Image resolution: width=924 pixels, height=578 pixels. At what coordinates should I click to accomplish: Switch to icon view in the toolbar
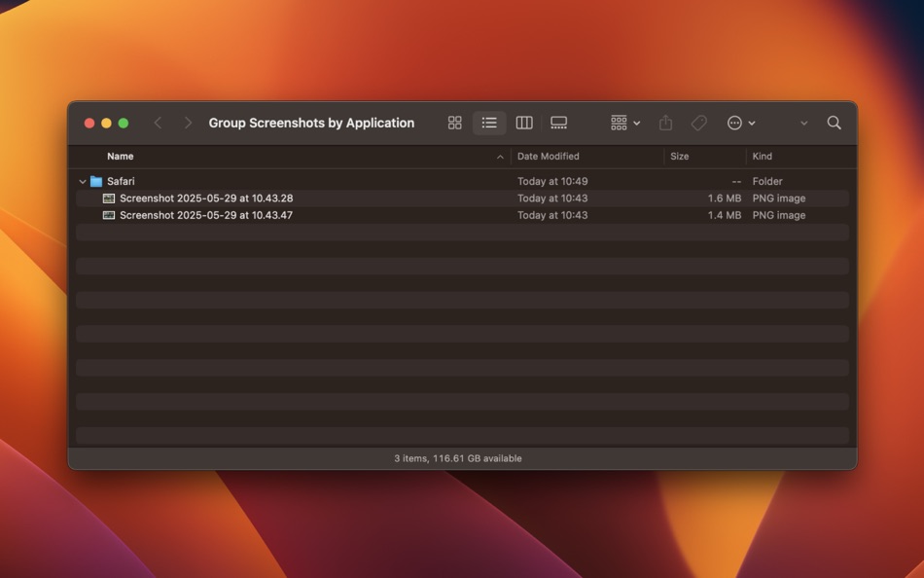454,123
